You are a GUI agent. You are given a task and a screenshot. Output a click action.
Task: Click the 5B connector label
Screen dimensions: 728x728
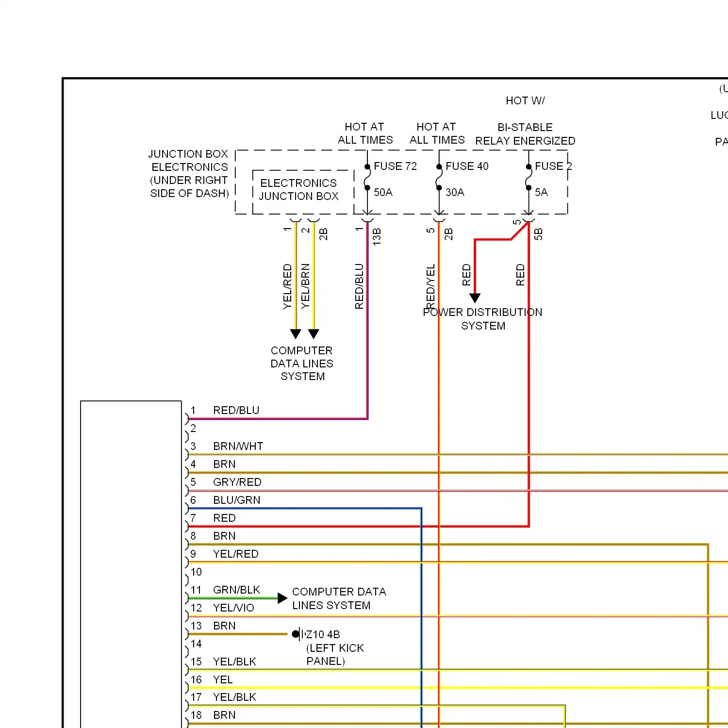pos(538,234)
